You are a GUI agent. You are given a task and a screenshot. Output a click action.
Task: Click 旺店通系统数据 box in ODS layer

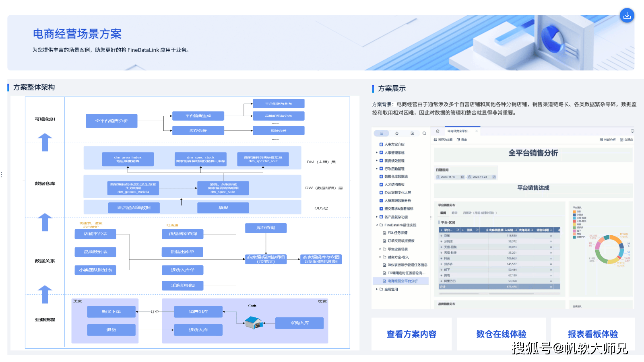pyautogui.click(x=134, y=208)
